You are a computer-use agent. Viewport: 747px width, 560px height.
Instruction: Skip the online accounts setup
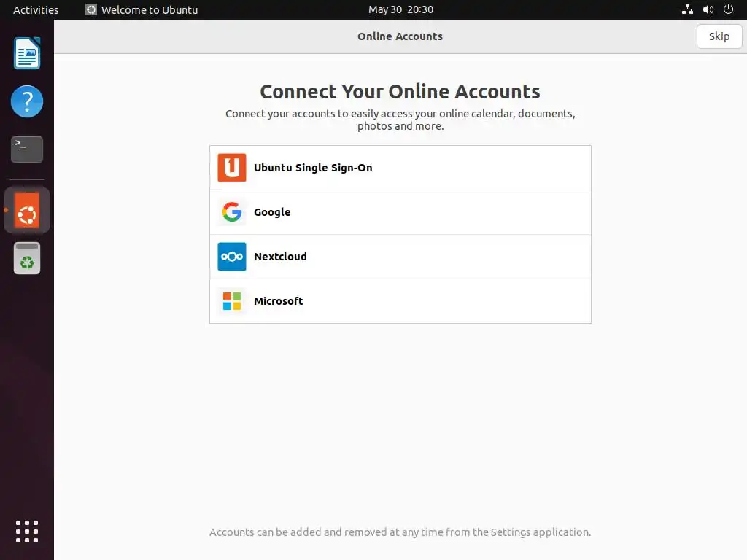[719, 36]
